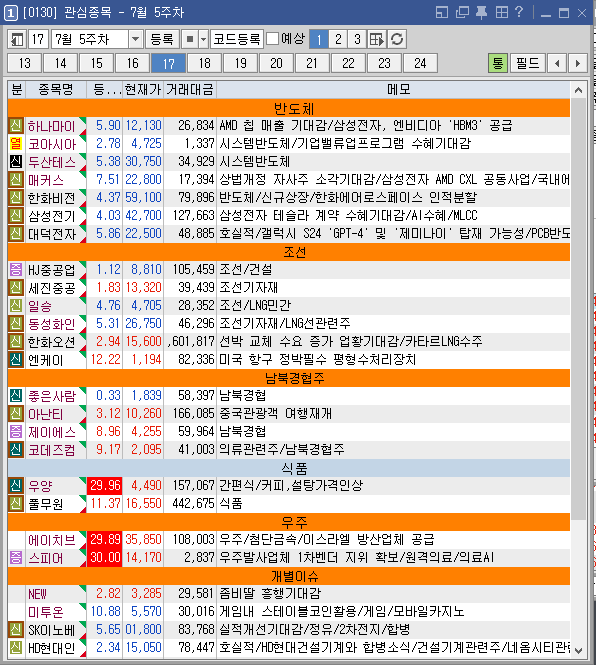596x665 pixels.
Task: Click the 남북경협주 section header
Action: 289,377
